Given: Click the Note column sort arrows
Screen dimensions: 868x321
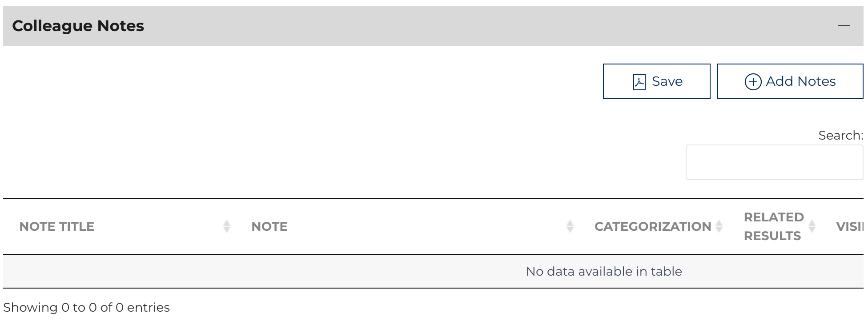Looking at the screenshot, I should pos(570,226).
